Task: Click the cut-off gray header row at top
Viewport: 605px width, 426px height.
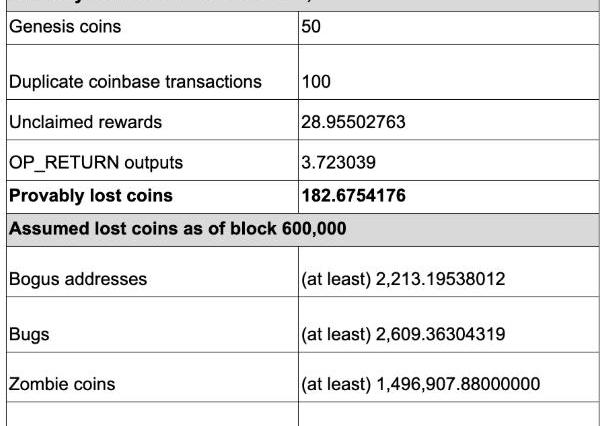Action: click(x=300, y=4)
